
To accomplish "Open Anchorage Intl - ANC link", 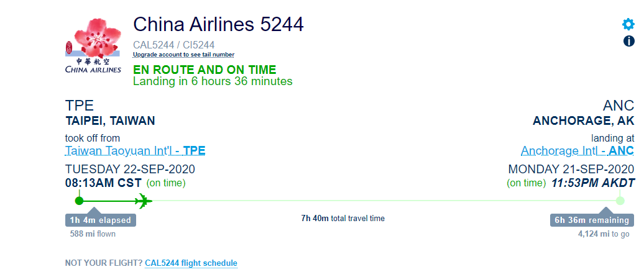I will [577, 150].
